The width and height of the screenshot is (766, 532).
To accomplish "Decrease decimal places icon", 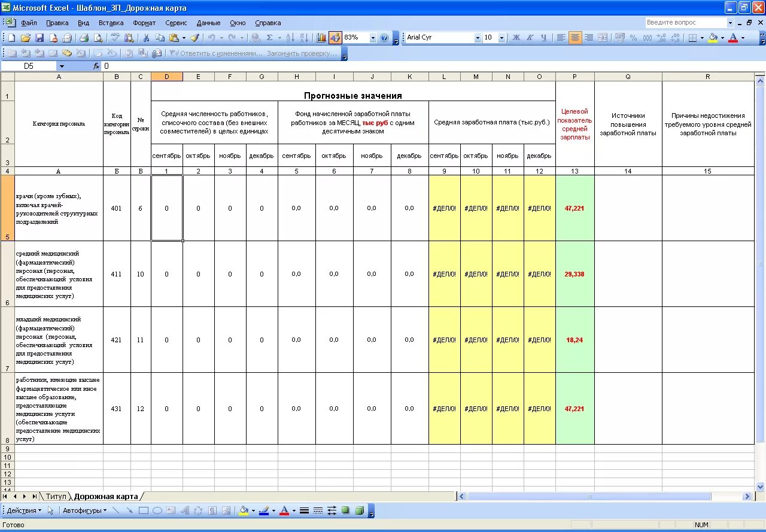I will (675, 38).
